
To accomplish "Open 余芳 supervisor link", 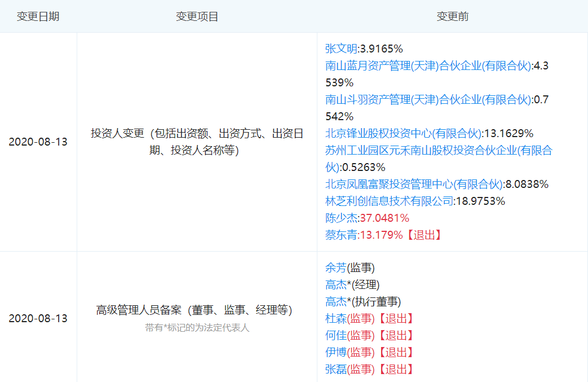I will 335,267.
